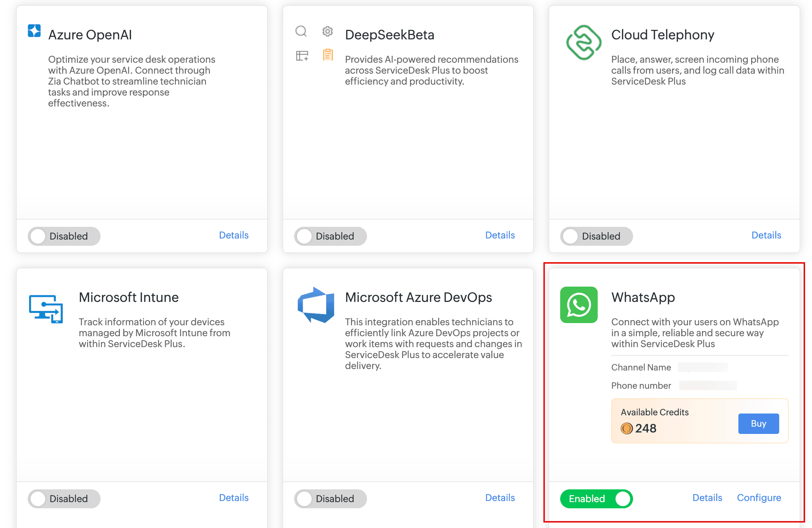Click the DeepSeekBeta gear icon
Image resolution: width=812 pixels, height=528 pixels.
[x=327, y=31]
